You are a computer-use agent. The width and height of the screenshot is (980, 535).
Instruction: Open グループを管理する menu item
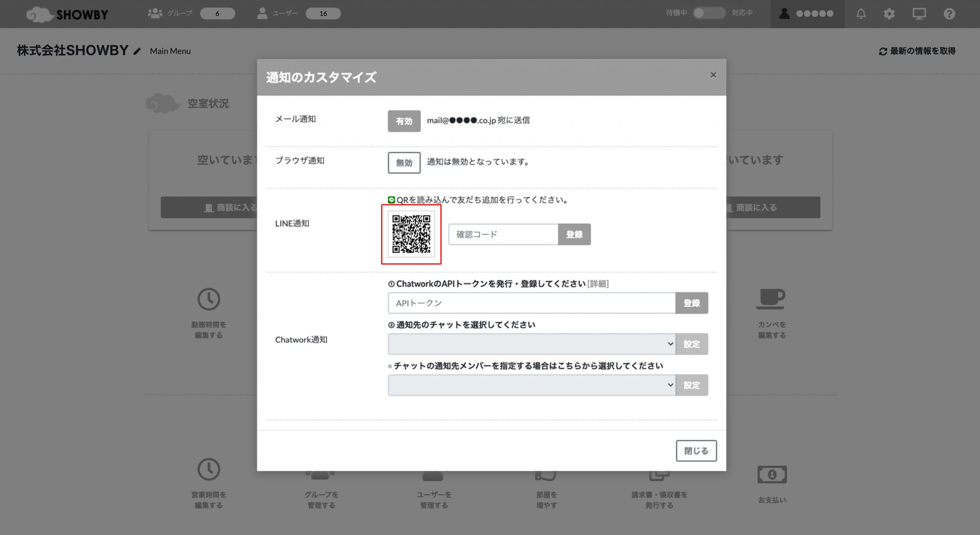click(321, 490)
